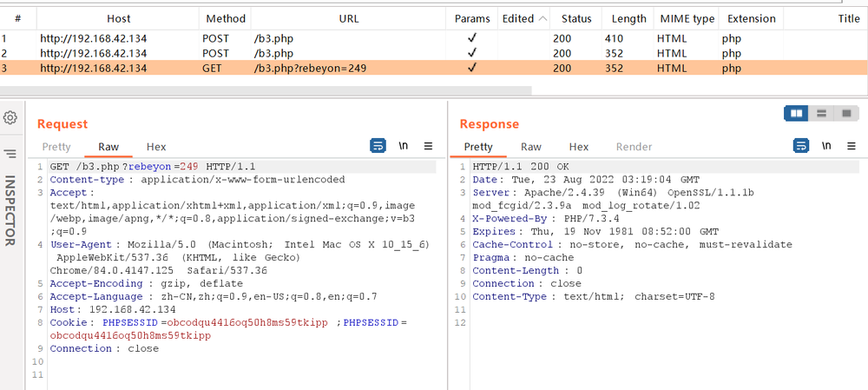
Task: Sort history by Length column
Action: (628, 18)
